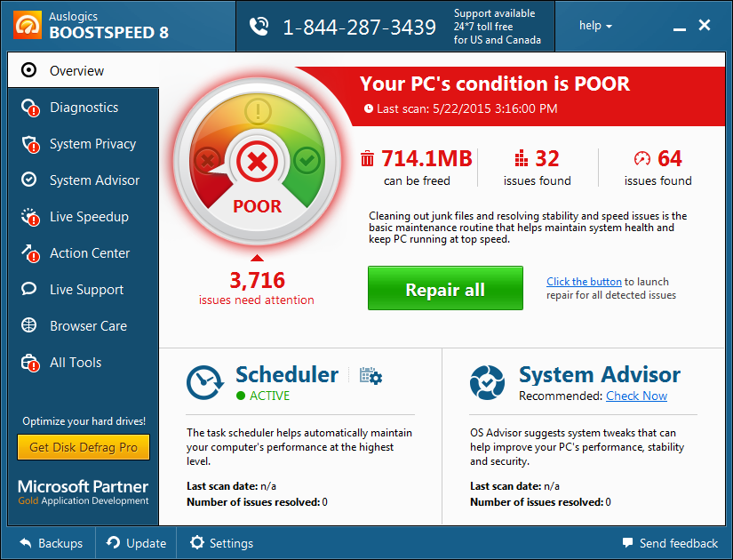Viewport: 733px width, 560px height.
Task: Select the Overview tab
Action: coord(76,71)
